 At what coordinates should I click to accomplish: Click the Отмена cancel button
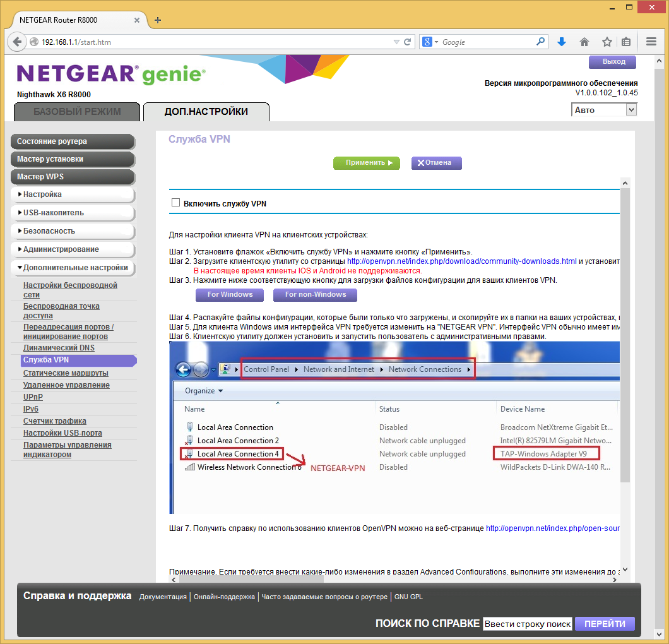click(x=437, y=163)
